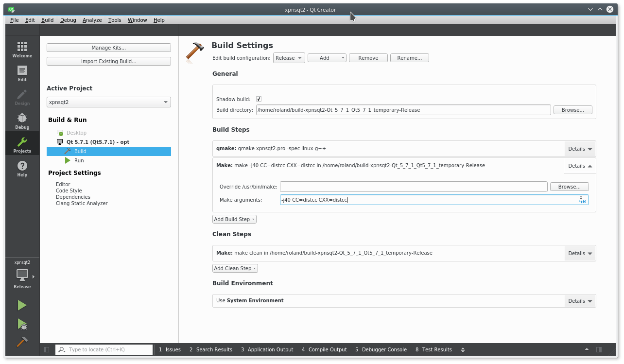624x364 pixels.
Task: Start debugging with the bug-arrow icon
Action: [22, 324]
